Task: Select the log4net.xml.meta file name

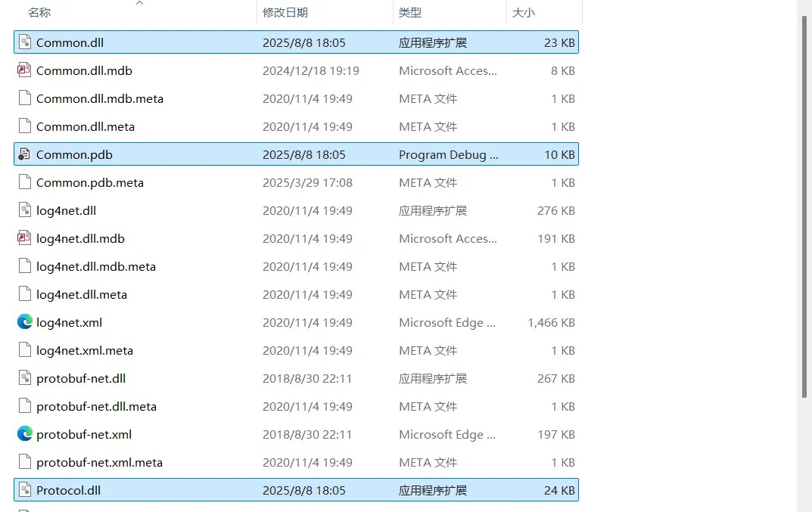Action: (85, 350)
